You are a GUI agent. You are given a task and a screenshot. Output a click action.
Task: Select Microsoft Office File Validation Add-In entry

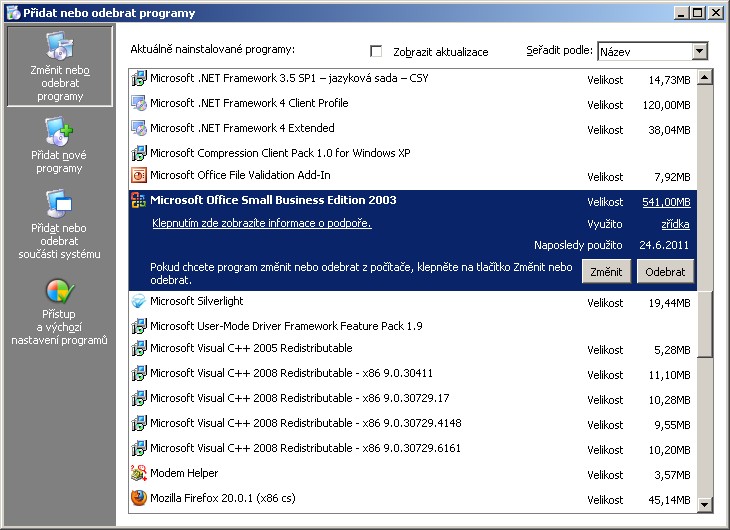coord(240,176)
